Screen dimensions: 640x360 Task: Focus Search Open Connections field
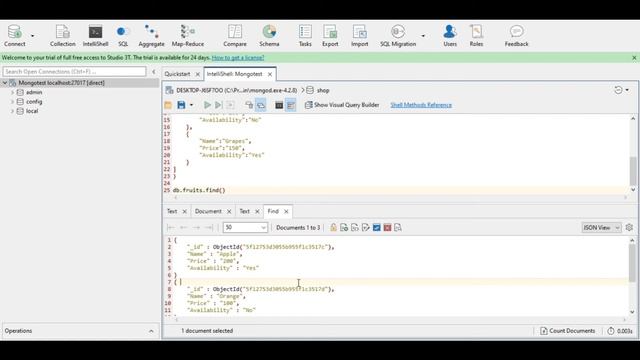click(74, 71)
